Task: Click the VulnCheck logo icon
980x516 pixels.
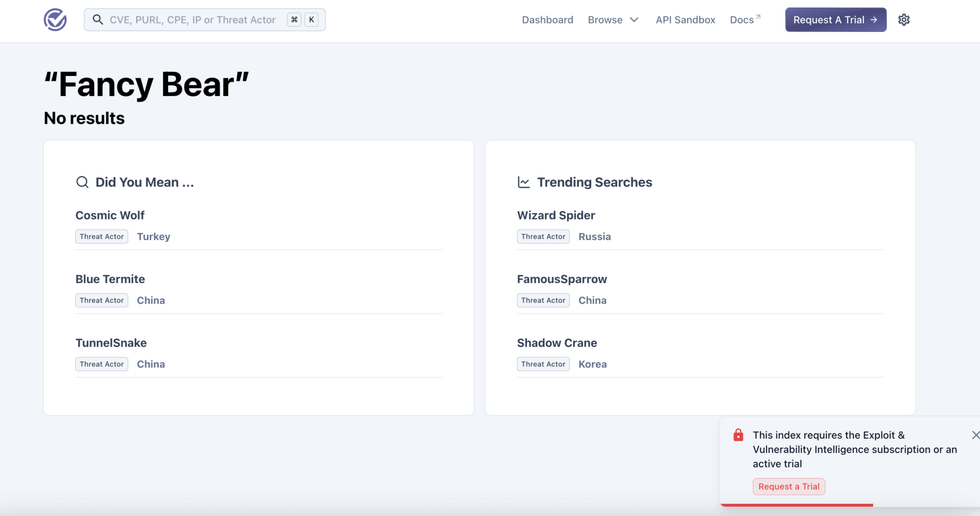Action: pyautogui.click(x=55, y=20)
